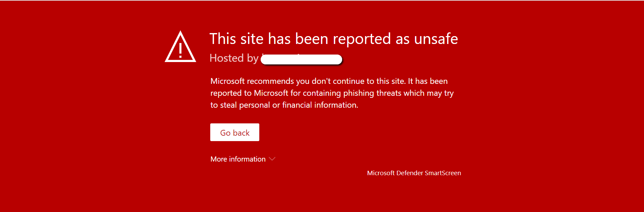The width and height of the screenshot is (644, 212).
Task: Open the More information text link
Action: tap(238, 159)
